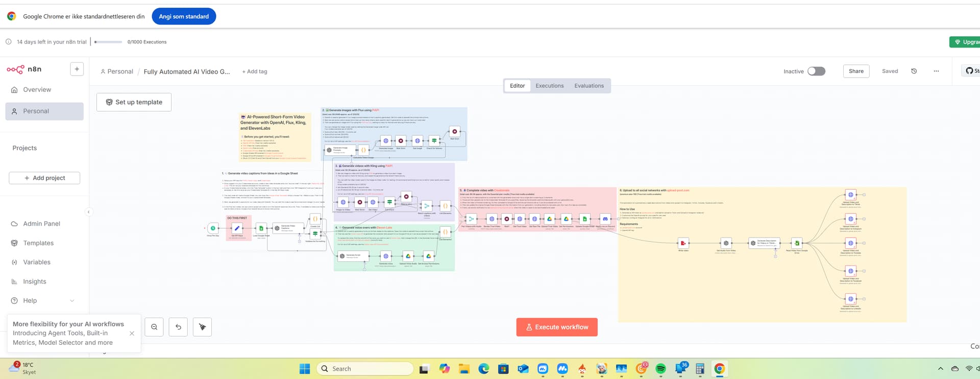Open Insights in the sidebar
The image size is (980, 379).
coord(44,281)
